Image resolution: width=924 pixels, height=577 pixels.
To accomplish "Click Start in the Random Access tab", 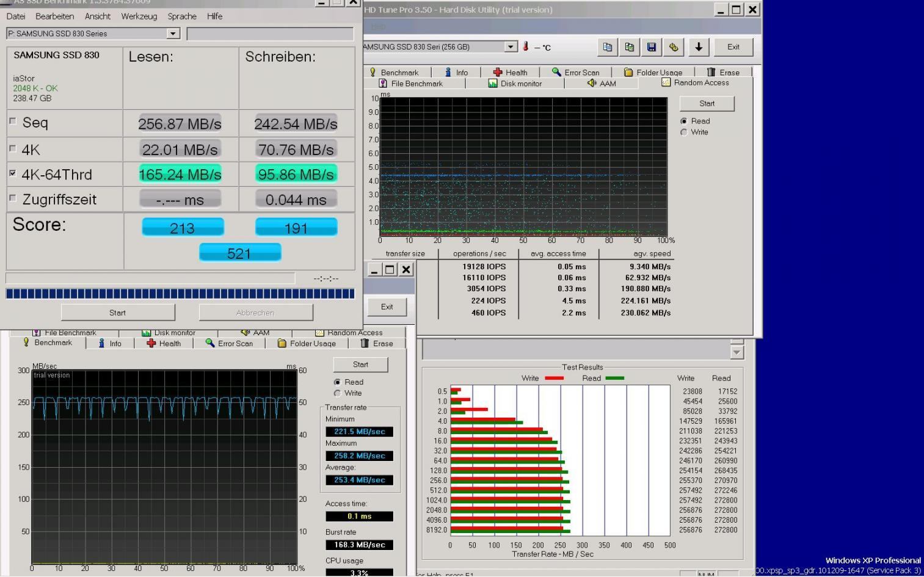I will click(x=707, y=104).
